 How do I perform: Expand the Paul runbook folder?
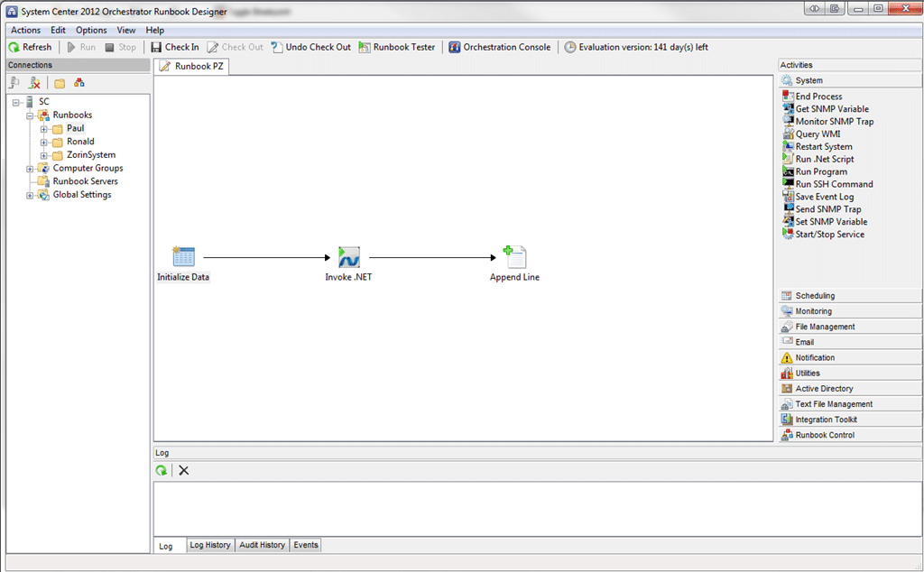click(x=43, y=129)
